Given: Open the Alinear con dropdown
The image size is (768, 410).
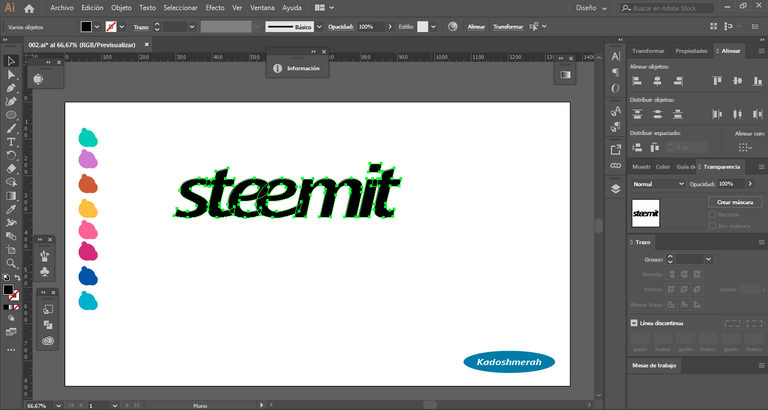Looking at the screenshot, I should (x=745, y=147).
